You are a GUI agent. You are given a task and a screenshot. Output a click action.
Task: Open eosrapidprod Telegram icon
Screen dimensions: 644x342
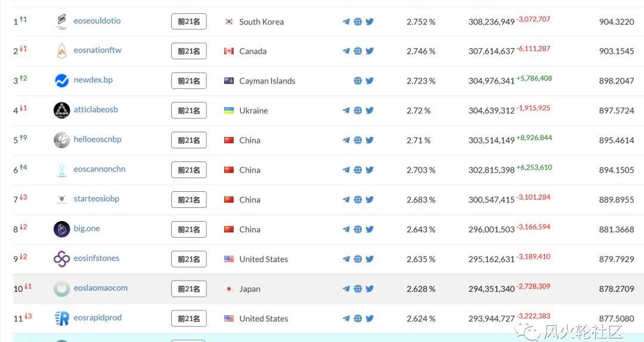click(346, 318)
